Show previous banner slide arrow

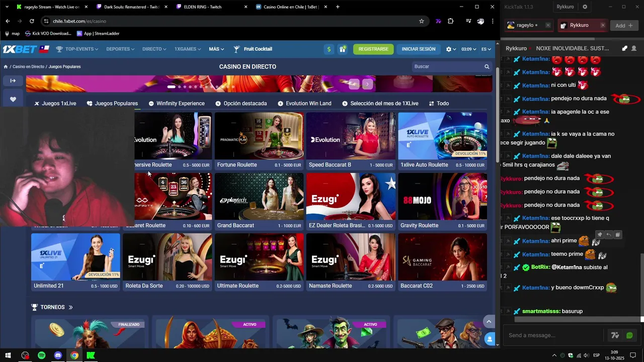pos(354,84)
